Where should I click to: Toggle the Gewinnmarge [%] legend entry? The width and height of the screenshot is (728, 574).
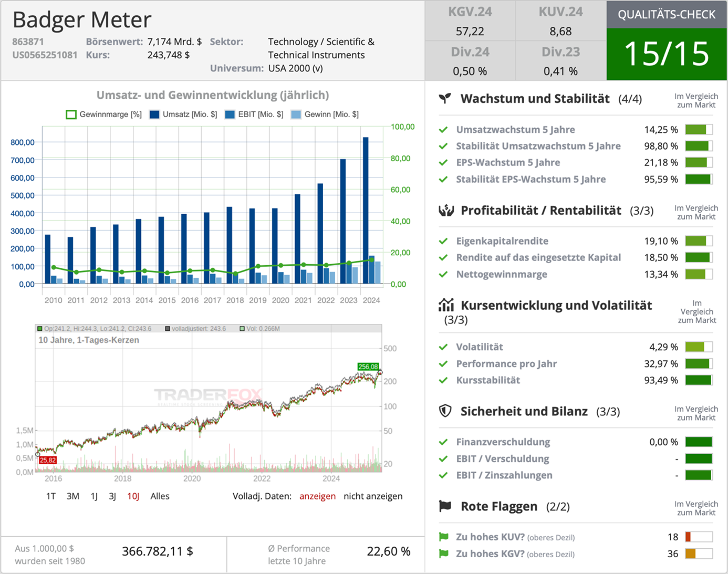[103, 114]
